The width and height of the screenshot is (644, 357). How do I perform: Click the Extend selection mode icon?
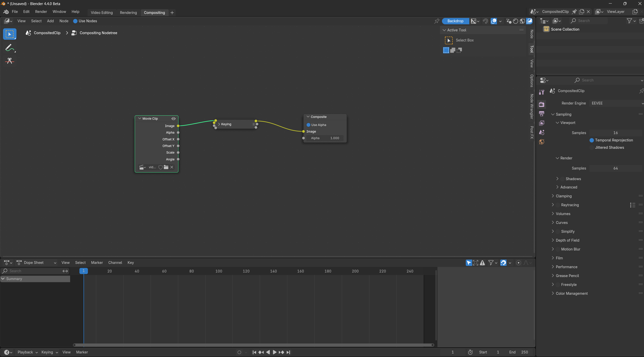point(453,50)
